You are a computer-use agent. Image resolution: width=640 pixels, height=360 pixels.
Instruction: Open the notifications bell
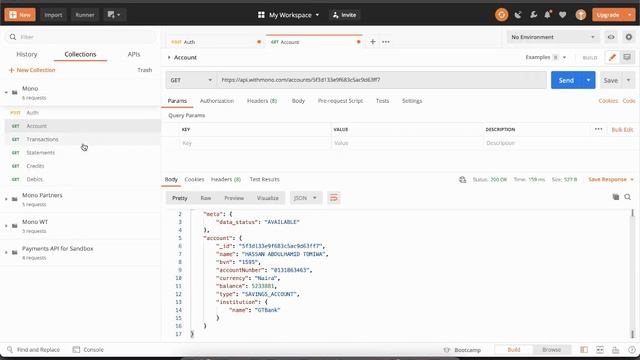[548, 15]
